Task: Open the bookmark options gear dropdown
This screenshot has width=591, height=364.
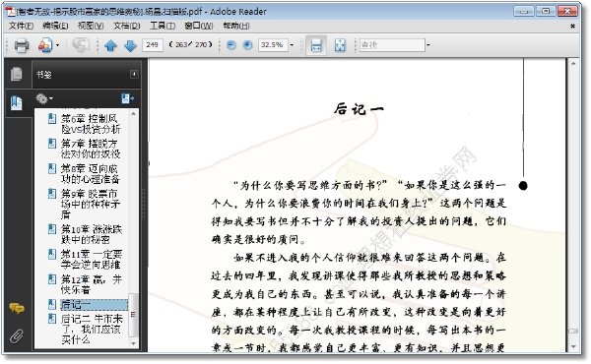Action: [44, 99]
